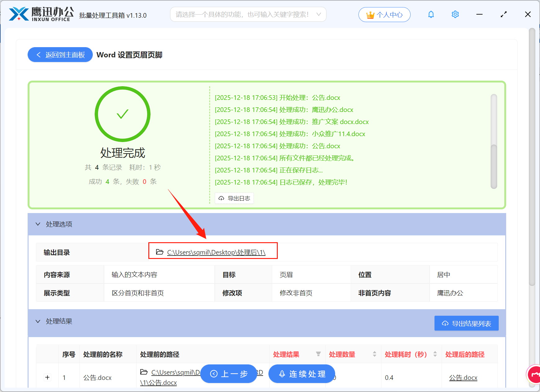The height and width of the screenshot is (392, 540).
Task: Open the output directory link C:\Users\sqmil\Desktop\处理后\1\
Action: tap(216, 252)
